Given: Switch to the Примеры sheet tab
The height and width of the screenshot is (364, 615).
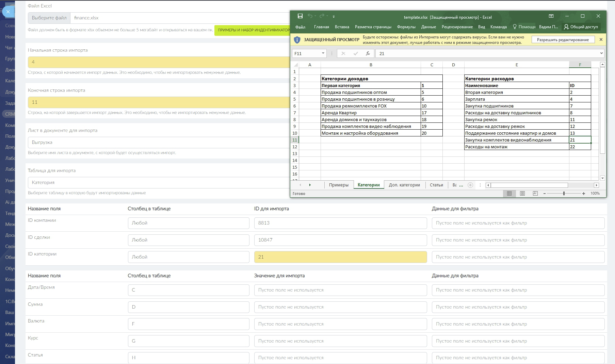Looking at the screenshot, I should click(x=339, y=185).
